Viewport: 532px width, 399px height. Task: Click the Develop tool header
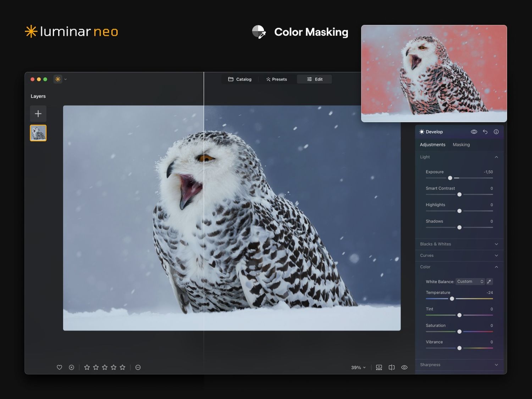pyautogui.click(x=459, y=132)
